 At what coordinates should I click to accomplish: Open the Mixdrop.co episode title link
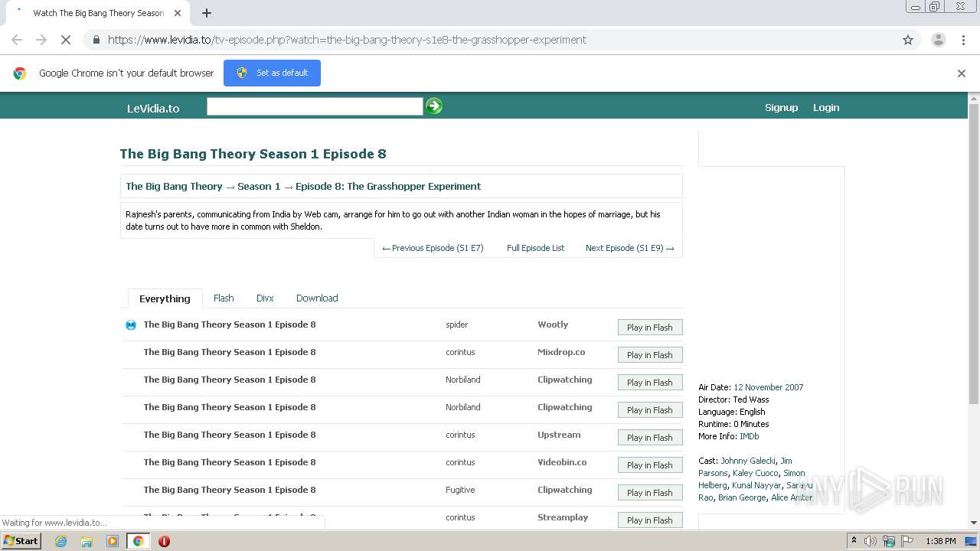pyautogui.click(x=230, y=352)
